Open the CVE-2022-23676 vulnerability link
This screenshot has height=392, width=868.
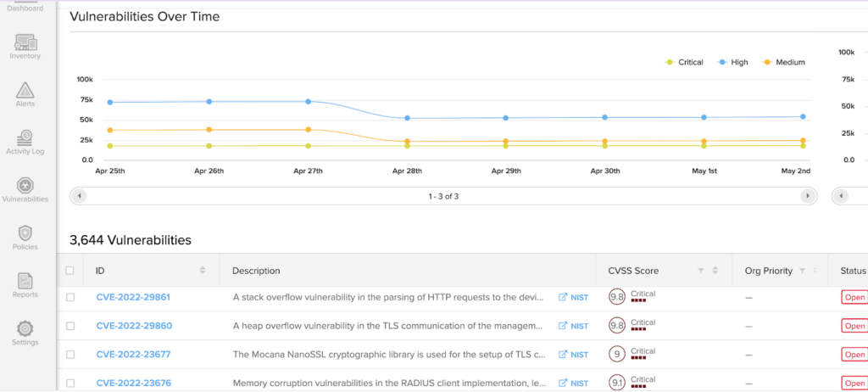click(133, 384)
